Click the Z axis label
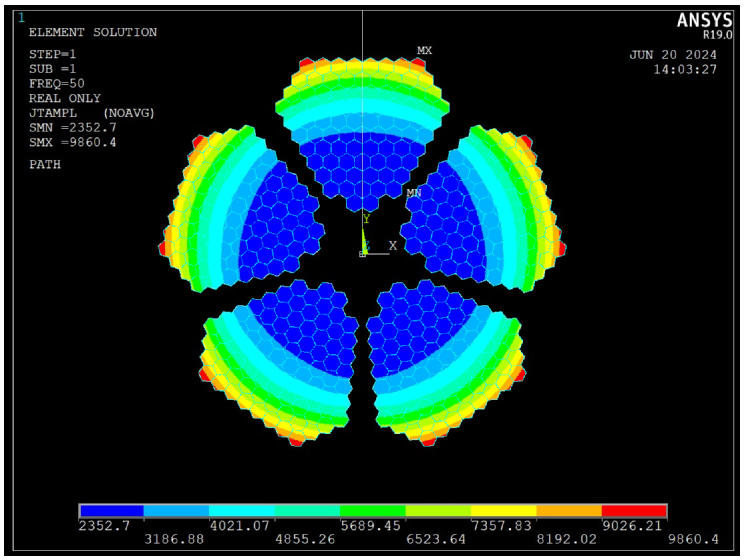 tap(367, 245)
